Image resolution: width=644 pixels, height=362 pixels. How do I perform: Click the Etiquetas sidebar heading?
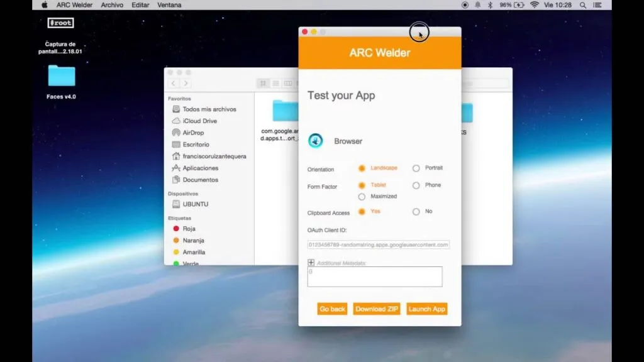[x=179, y=218]
